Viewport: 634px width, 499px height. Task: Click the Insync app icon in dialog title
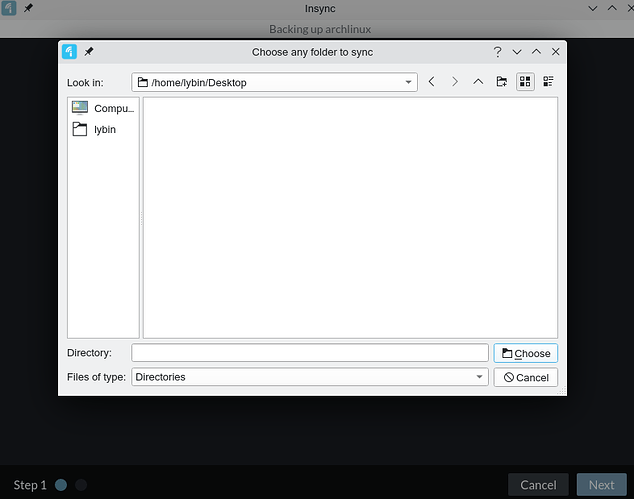70,52
